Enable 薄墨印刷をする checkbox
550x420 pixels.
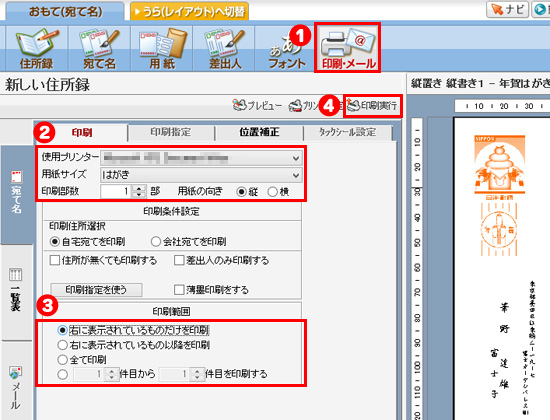pos(179,290)
